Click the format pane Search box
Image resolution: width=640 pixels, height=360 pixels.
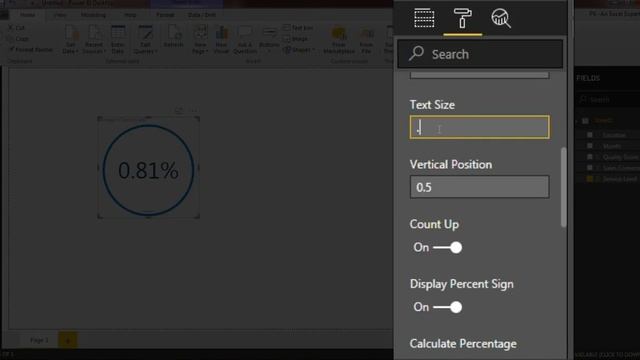[480, 54]
